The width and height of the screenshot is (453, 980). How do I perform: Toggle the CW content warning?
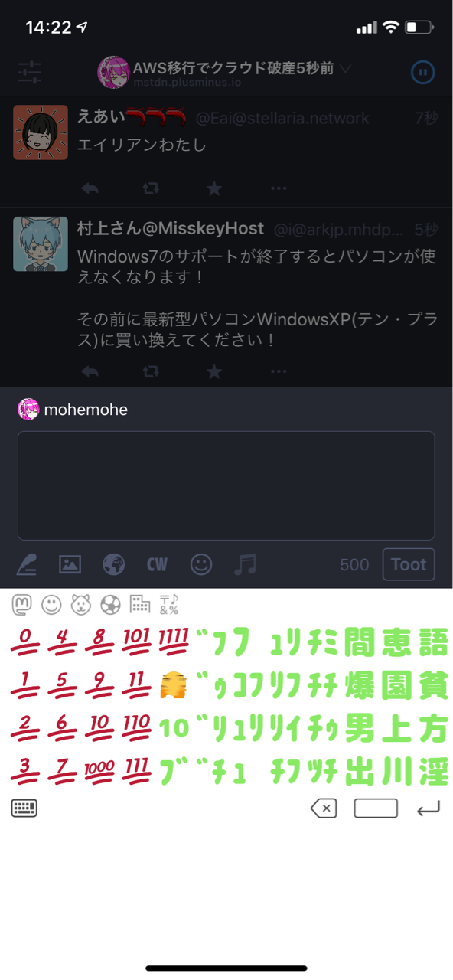(x=157, y=564)
